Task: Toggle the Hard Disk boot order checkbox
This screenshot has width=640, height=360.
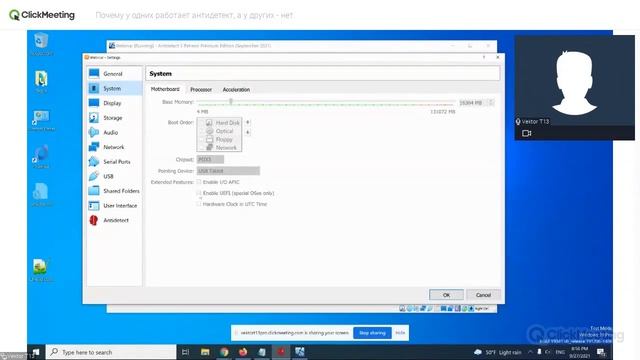Action: [202, 123]
